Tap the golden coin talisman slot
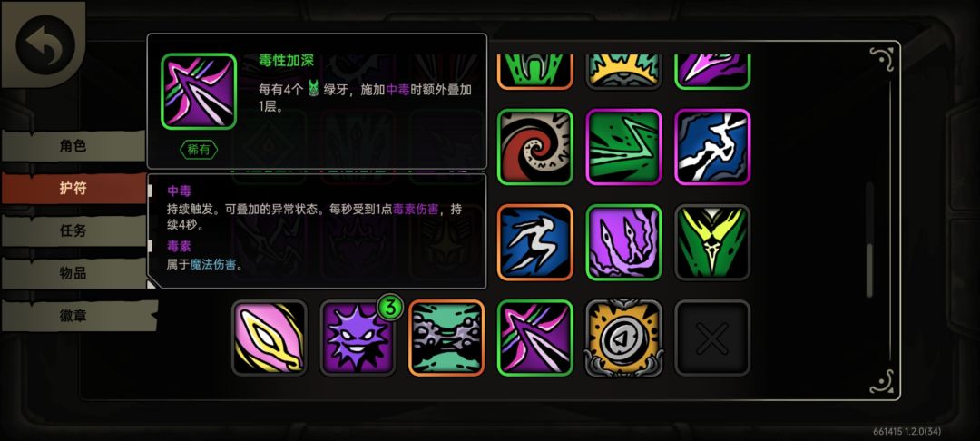This screenshot has height=441, width=980. pyautogui.click(x=623, y=338)
